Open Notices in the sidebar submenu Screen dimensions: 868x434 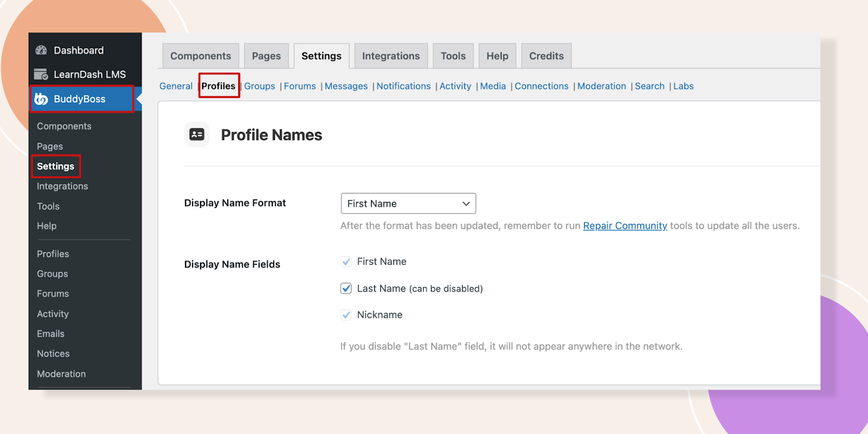(53, 354)
